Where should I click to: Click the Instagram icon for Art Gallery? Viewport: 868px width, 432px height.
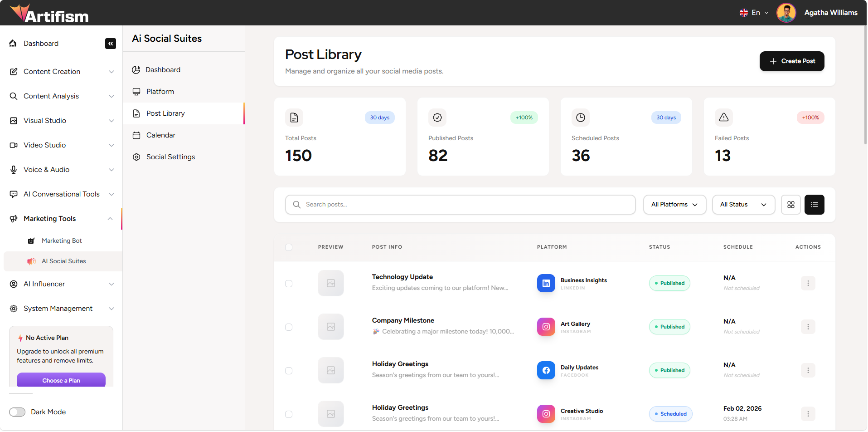point(546,327)
